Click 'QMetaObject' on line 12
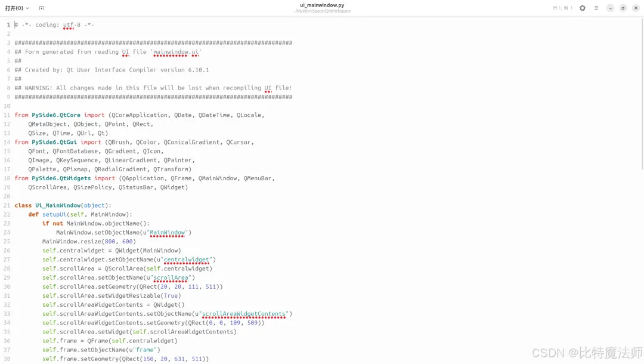 coord(47,124)
